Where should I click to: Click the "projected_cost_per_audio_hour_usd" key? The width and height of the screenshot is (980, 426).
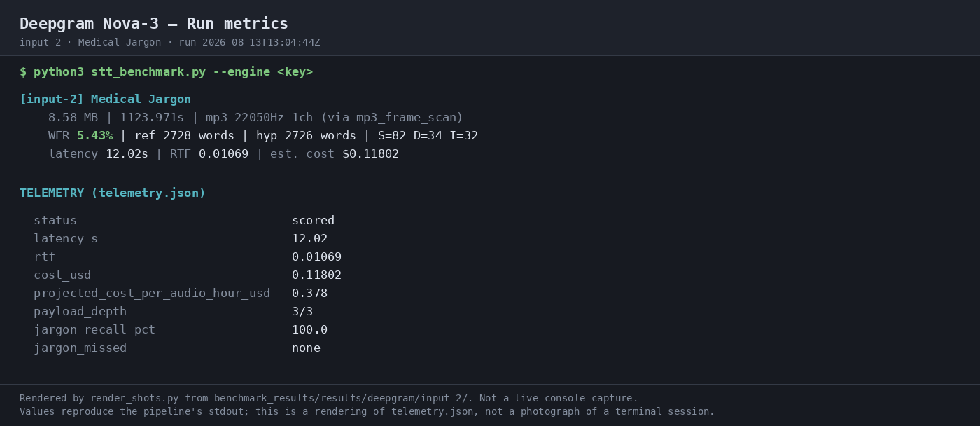(x=152, y=294)
